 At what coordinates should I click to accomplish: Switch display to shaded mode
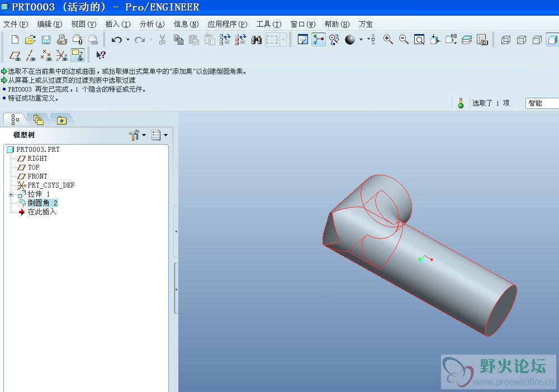tap(553, 40)
